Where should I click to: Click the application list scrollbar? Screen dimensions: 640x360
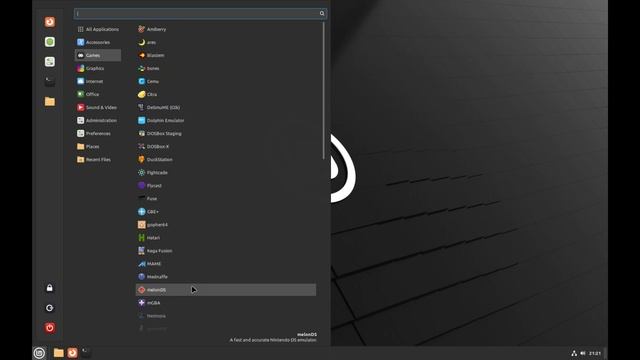324,91
